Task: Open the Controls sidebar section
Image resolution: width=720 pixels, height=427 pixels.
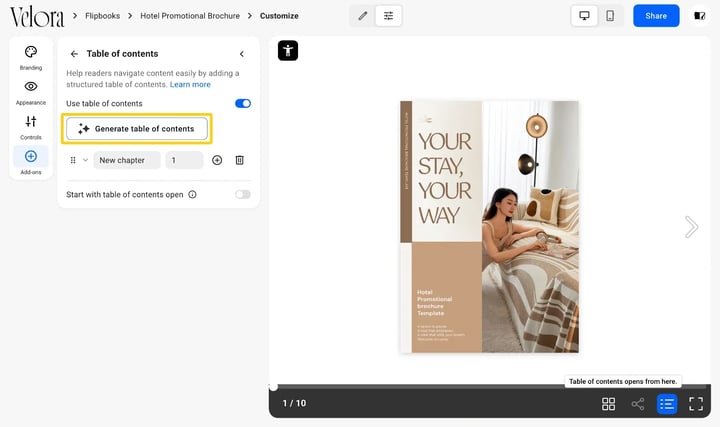Action: 31,128
